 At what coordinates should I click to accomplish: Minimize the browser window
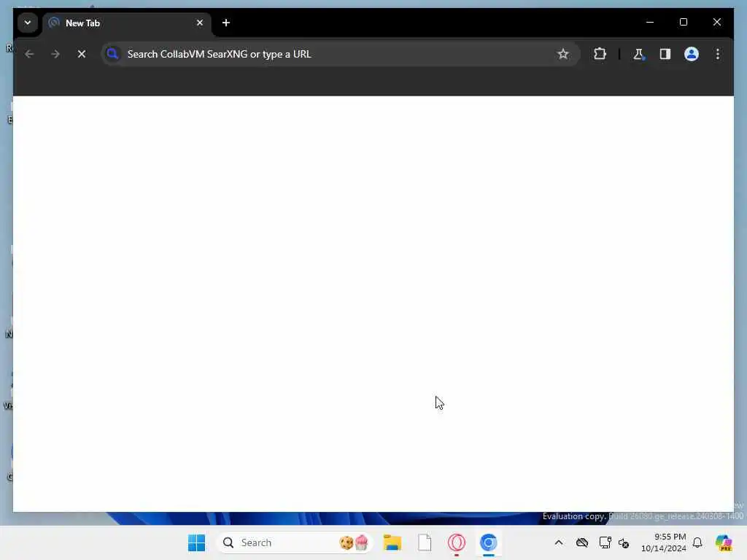650,23
